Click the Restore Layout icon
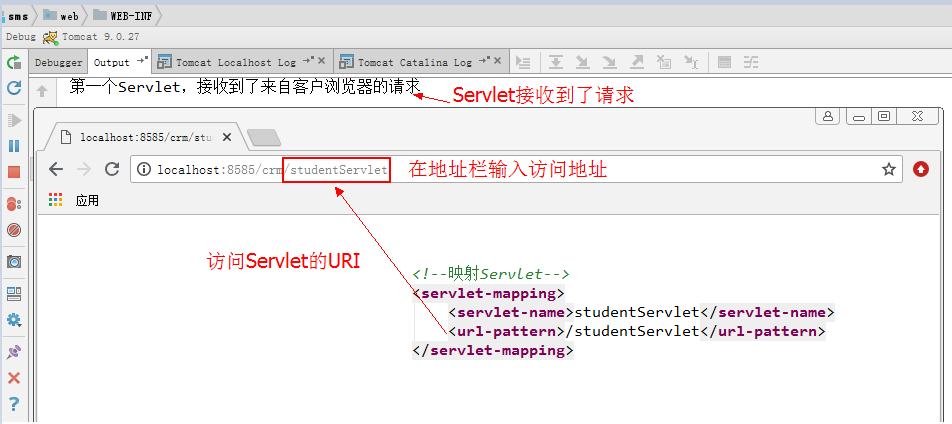The height and width of the screenshot is (424, 952). [14, 294]
